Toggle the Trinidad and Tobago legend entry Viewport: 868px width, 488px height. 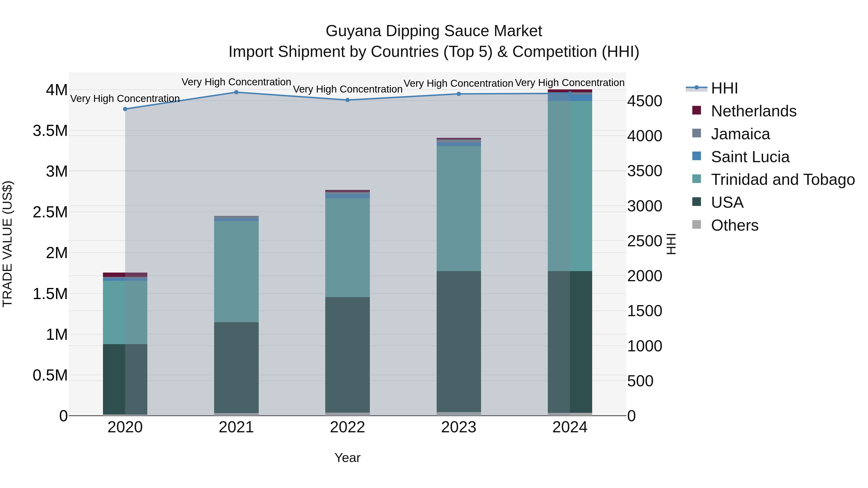click(x=773, y=179)
